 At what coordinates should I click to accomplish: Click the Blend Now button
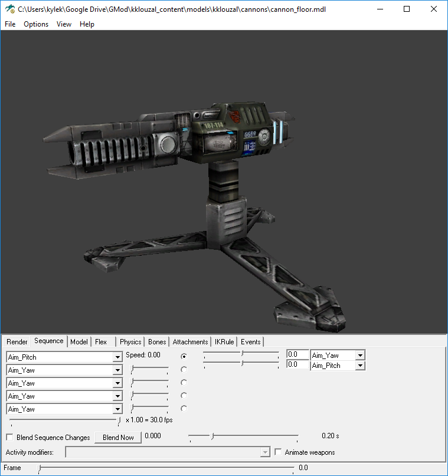click(118, 438)
